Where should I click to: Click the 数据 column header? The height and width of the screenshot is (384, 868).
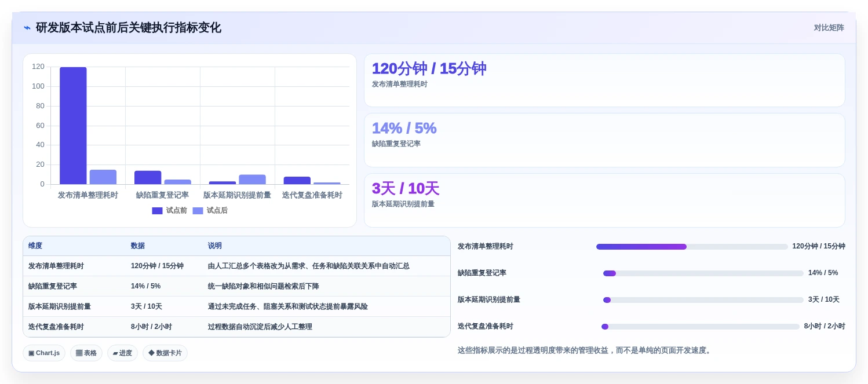pyautogui.click(x=138, y=246)
